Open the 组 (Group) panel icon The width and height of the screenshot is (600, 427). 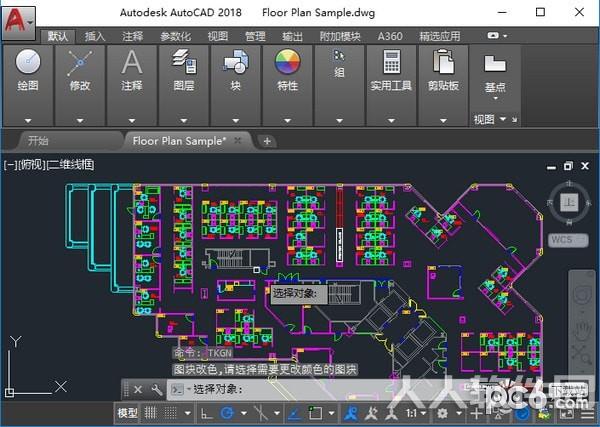[339, 56]
